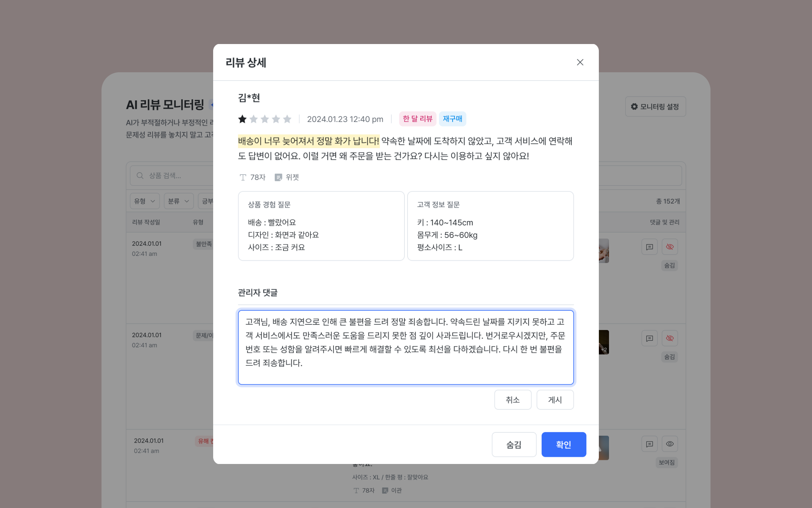The width and height of the screenshot is (812, 508).
Task: Click the 재구매 tag
Action: [x=453, y=119]
